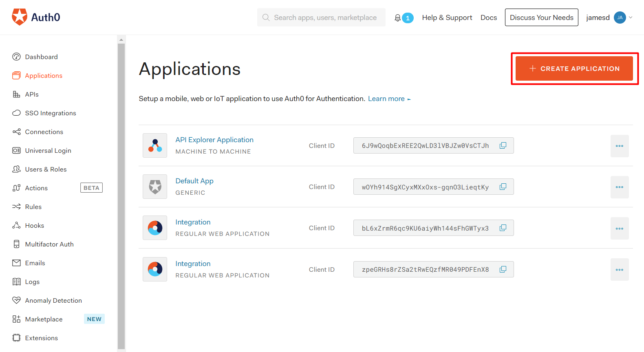Copy the API Explorer Application client ID
Image resolution: width=644 pixels, height=352 pixels.
(x=503, y=145)
